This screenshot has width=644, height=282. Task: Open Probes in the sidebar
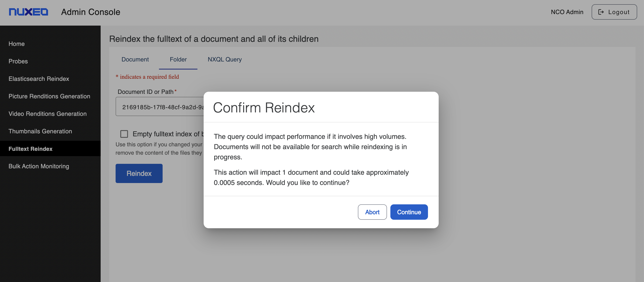[x=18, y=61]
